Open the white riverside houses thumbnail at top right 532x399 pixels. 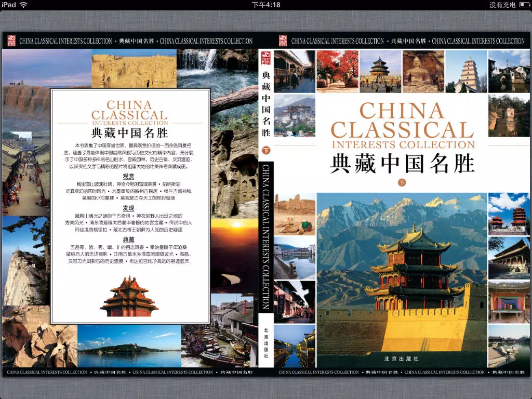click(x=509, y=71)
